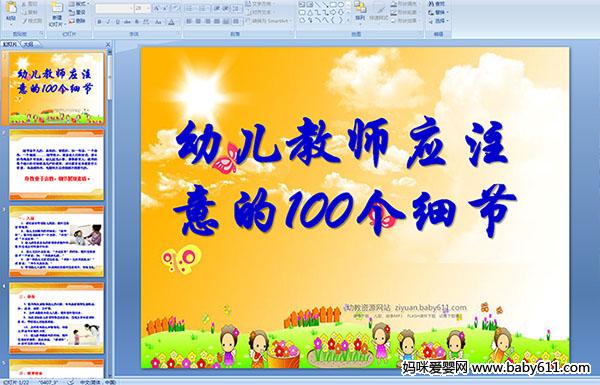The height and width of the screenshot is (385, 600).
Task: Click the Grow Font icon
Action: (x=157, y=8)
